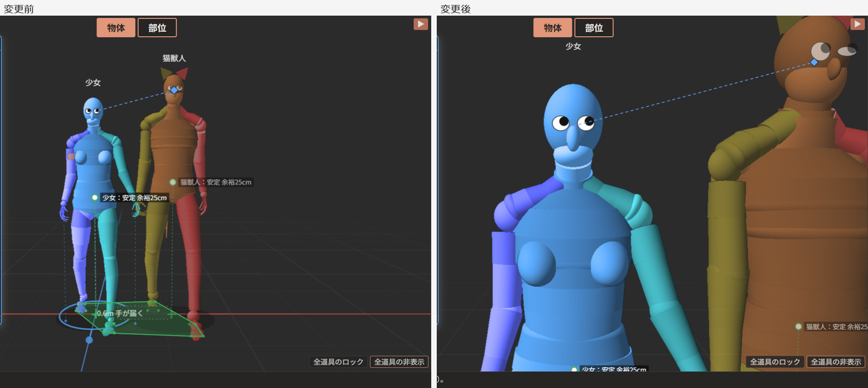The image size is (868, 388).
Task: Click 全道具のロック in the 変更後 view
Action: [x=775, y=362]
